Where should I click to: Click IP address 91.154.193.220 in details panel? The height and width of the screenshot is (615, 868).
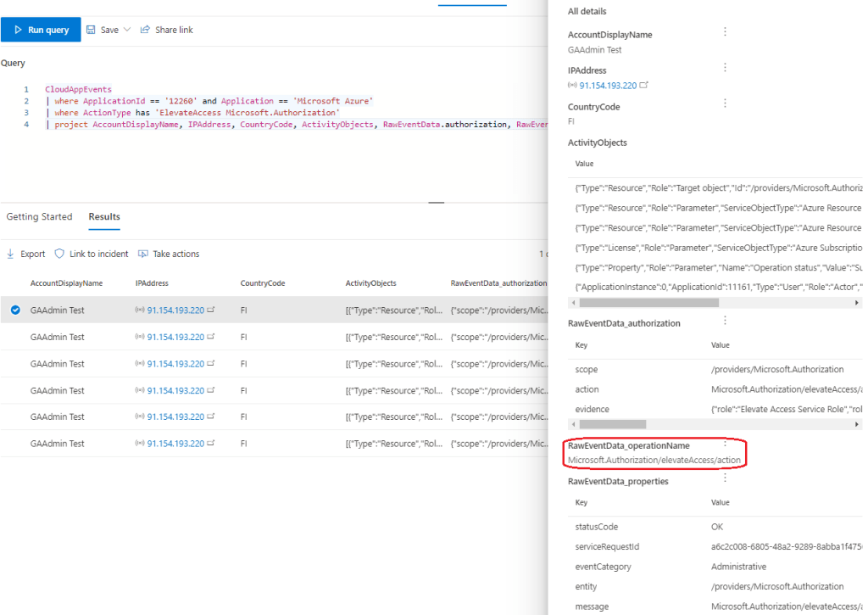(608, 86)
